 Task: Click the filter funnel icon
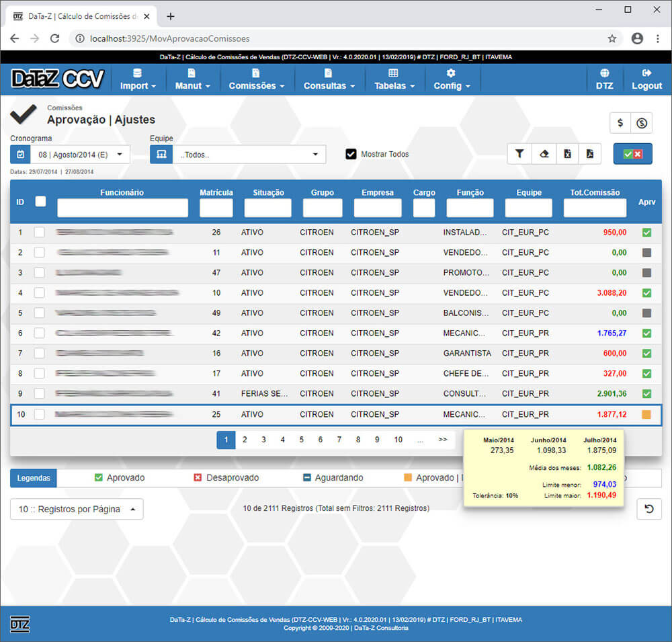pos(519,154)
